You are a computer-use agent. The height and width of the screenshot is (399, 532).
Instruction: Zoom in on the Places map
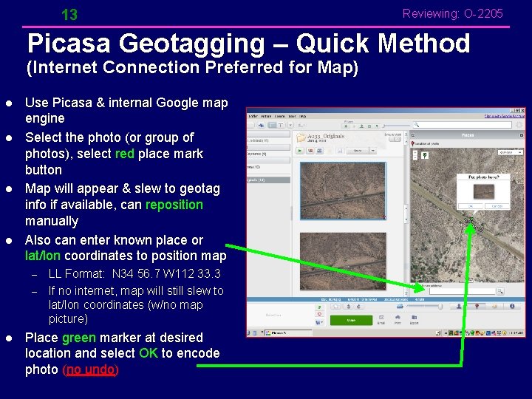pyautogui.click(x=415, y=153)
